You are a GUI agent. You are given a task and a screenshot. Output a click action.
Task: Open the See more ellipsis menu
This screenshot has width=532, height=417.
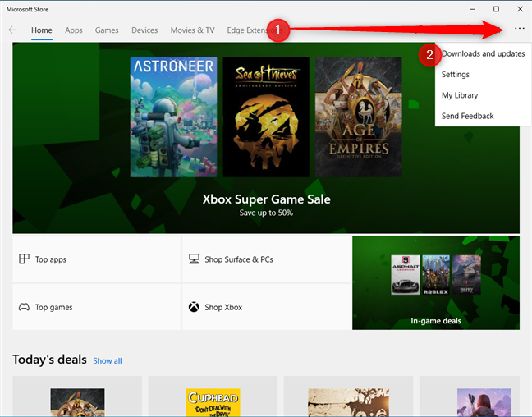pos(519,29)
